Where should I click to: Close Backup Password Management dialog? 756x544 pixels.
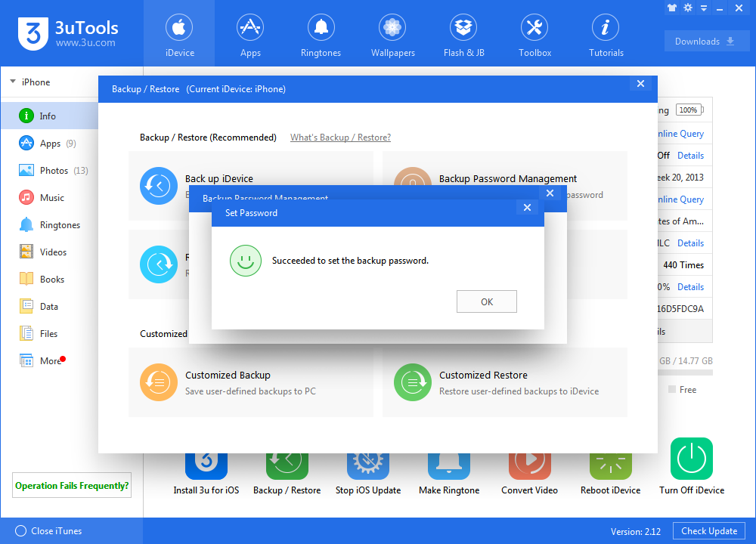[x=550, y=193]
